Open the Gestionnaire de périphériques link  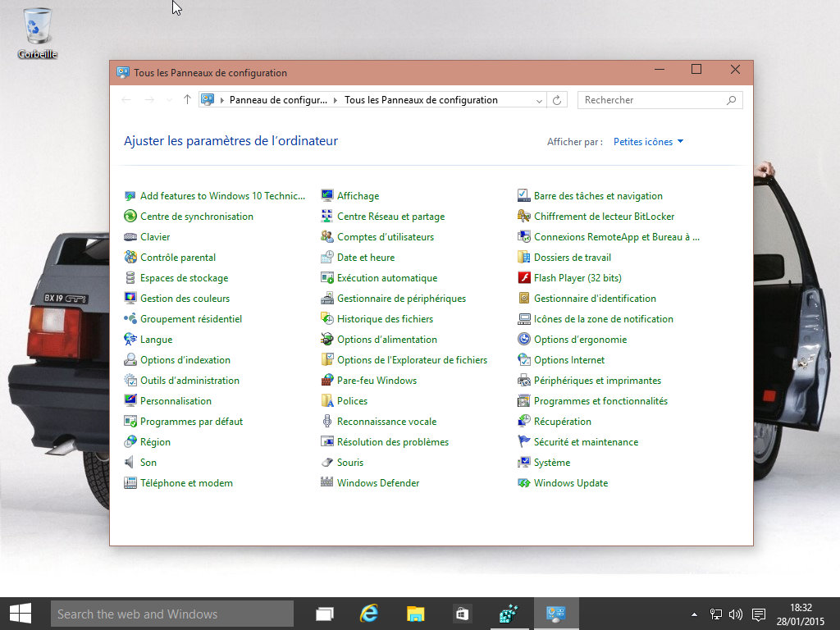point(401,299)
